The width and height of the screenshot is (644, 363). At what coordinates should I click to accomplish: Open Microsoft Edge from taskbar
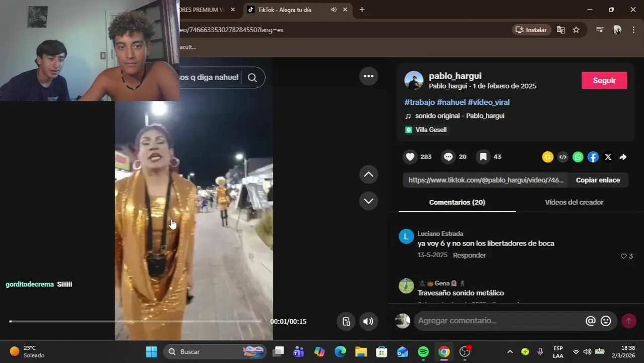point(341,351)
